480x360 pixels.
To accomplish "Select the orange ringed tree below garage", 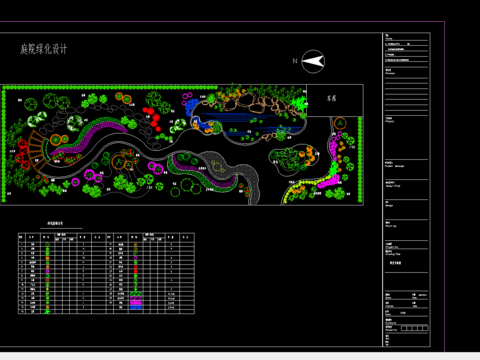I will pos(340,123).
